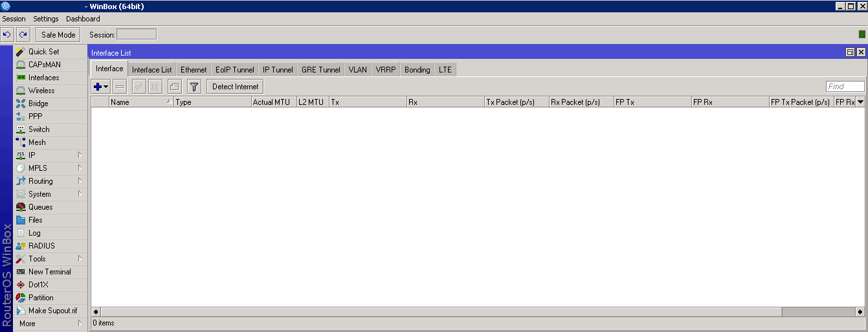The width and height of the screenshot is (868, 332).
Task: Sort by the FP Tx Packet (p/s) column
Action: click(x=802, y=102)
